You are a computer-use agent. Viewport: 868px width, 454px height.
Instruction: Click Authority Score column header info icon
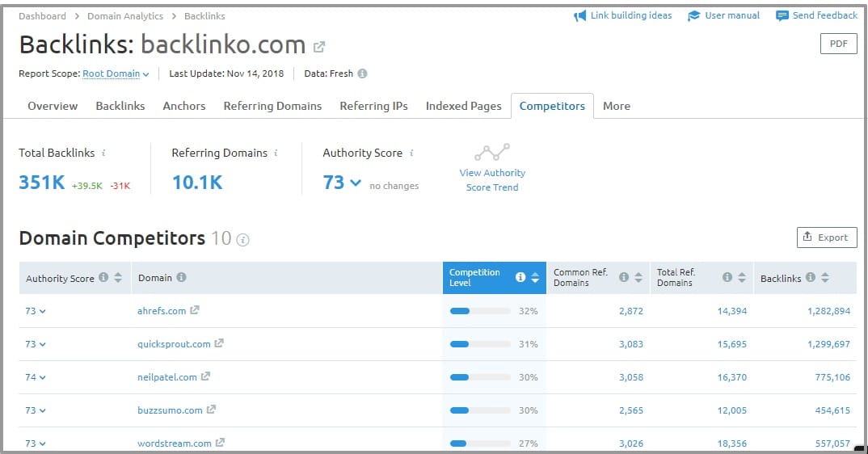pos(103,277)
